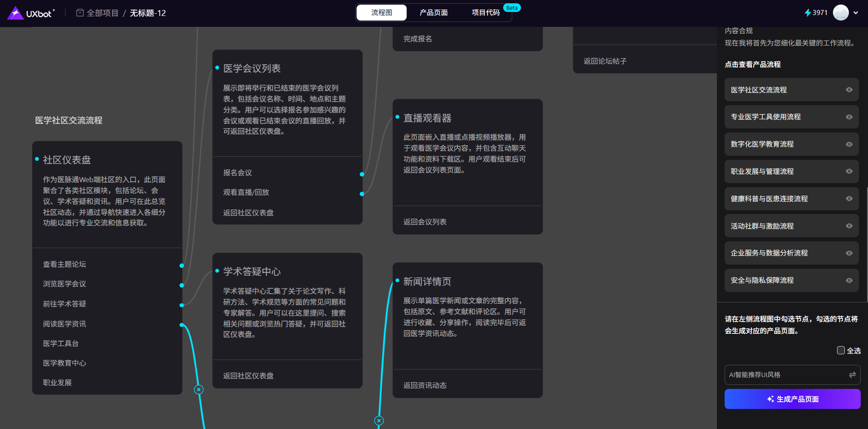
Task: Click the swap icon in the UI style field
Action: tap(852, 375)
